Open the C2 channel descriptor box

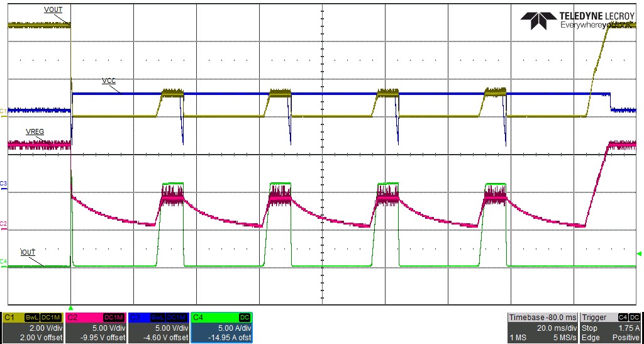[x=95, y=327]
